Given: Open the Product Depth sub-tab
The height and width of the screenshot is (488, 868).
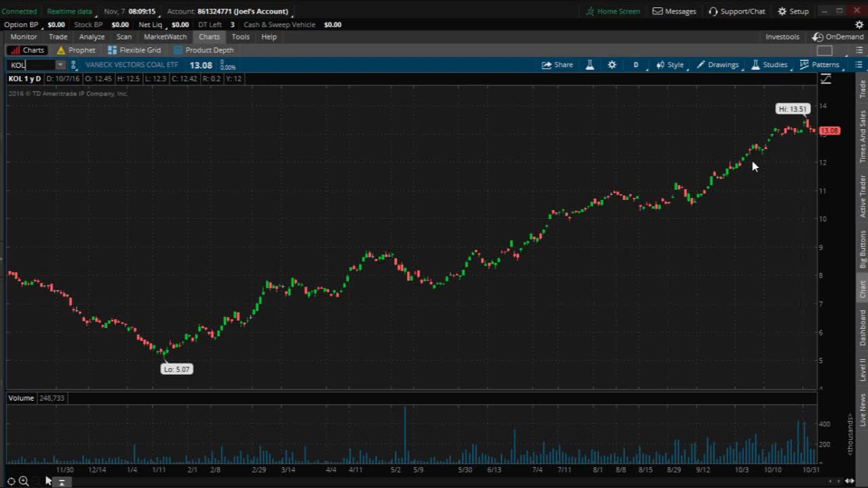Looking at the screenshot, I should click(203, 50).
